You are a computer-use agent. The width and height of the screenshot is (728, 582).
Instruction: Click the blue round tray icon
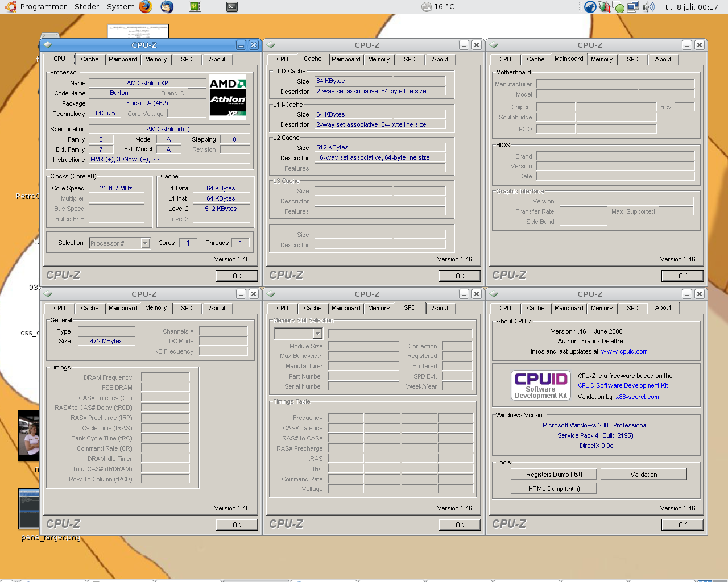[590, 7]
